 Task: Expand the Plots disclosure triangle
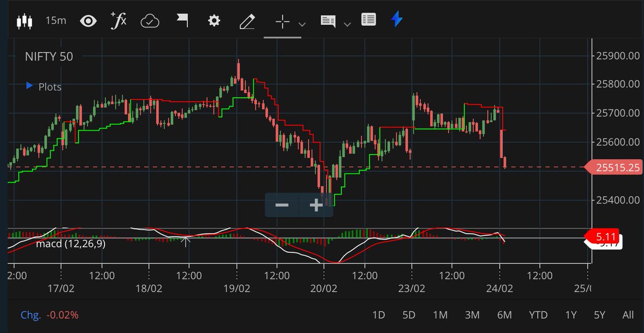(x=30, y=86)
